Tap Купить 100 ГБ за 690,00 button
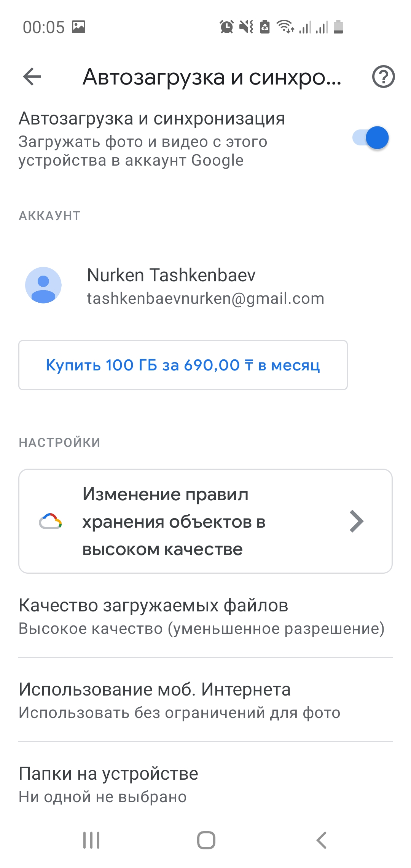The width and height of the screenshot is (411, 868). coord(183,365)
